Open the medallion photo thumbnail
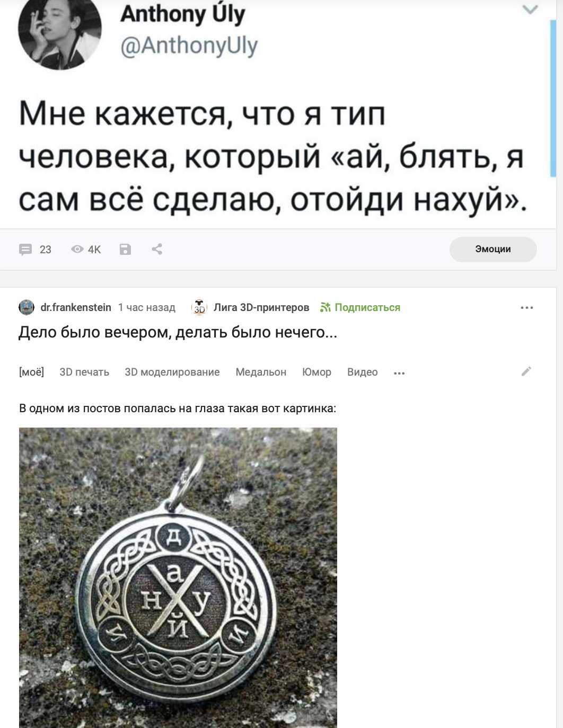 tap(178, 578)
